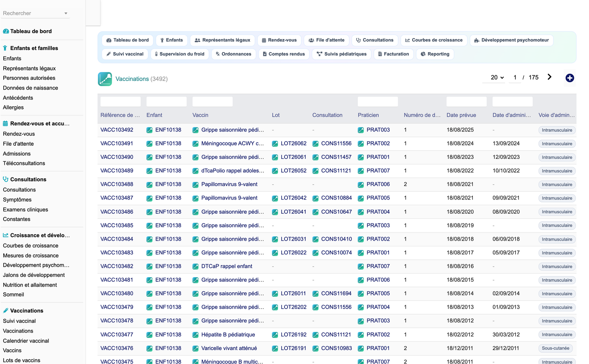Expand the Rechercher search dropdown arrow
The image size is (589, 364).
click(x=66, y=13)
